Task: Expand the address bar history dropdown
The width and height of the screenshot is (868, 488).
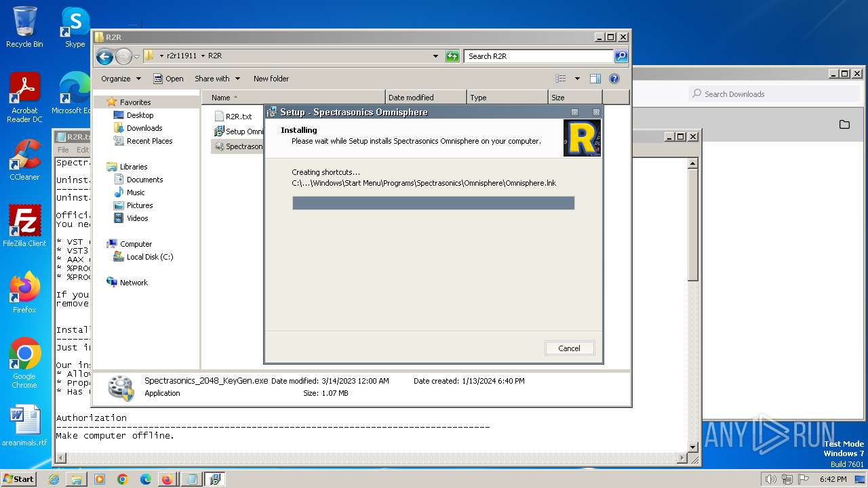Action: pyautogui.click(x=435, y=56)
